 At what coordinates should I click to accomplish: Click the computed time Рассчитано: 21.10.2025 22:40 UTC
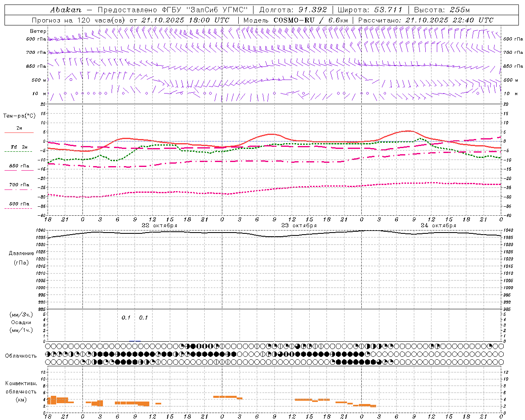tap(426, 20)
